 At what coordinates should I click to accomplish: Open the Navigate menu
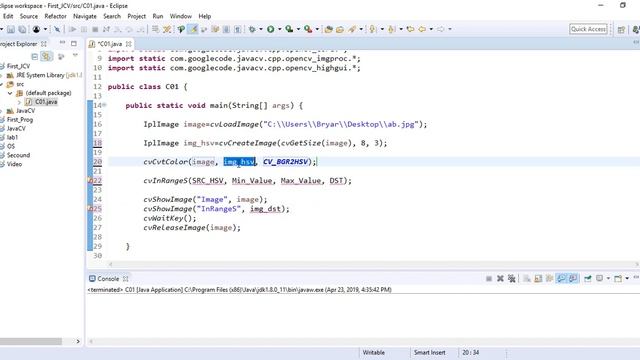pos(85,16)
